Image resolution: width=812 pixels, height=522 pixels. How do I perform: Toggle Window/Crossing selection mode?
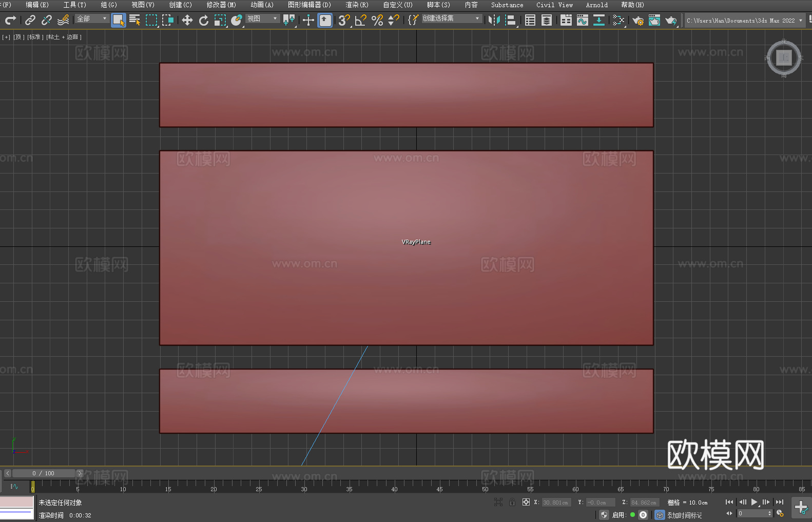pos(168,20)
